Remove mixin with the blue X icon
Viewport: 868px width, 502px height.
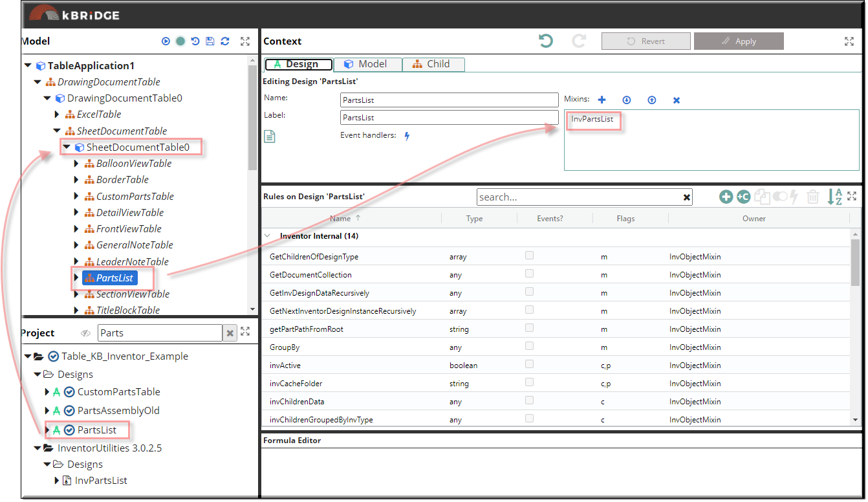(x=677, y=100)
